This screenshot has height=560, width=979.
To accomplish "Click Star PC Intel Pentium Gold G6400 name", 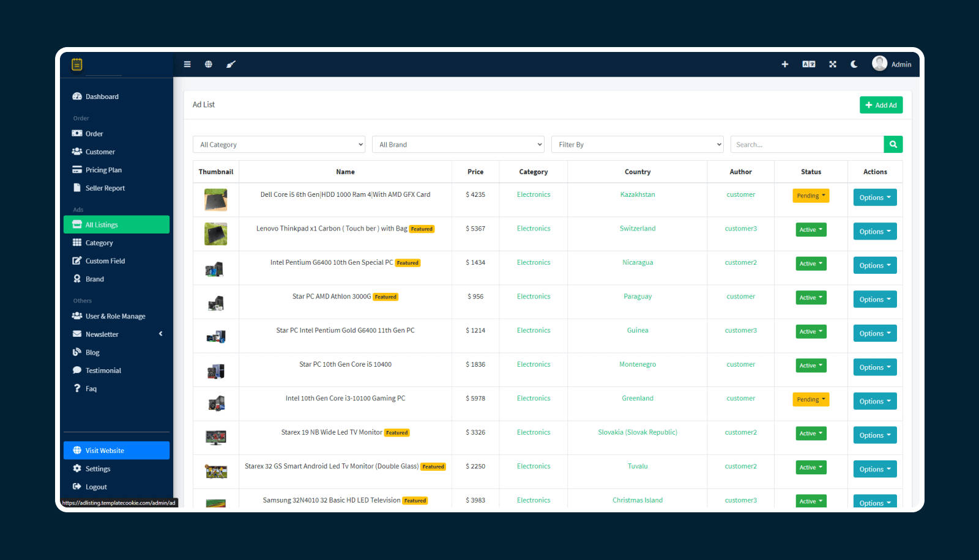I will pyautogui.click(x=345, y=330).
